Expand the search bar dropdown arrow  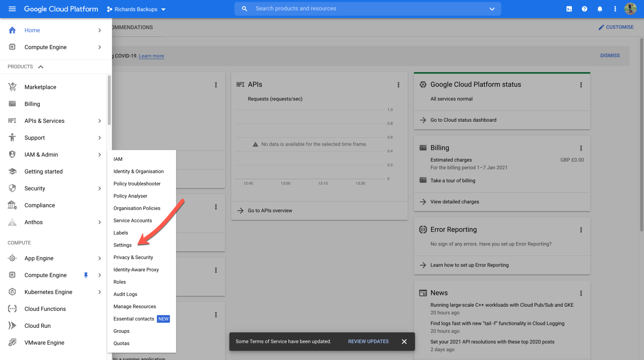[492, 9]
